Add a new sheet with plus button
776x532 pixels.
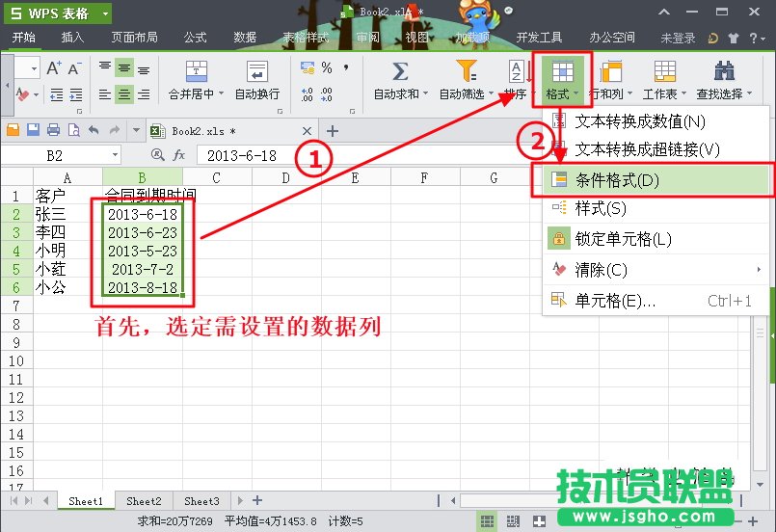point(256,500)
